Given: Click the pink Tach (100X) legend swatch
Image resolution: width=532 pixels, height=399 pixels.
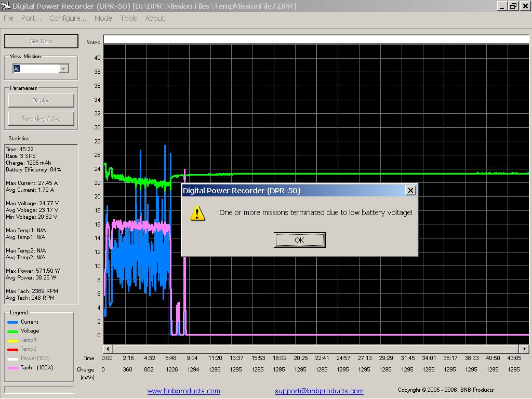Looking at the screenshot, I should coord(12,368).
